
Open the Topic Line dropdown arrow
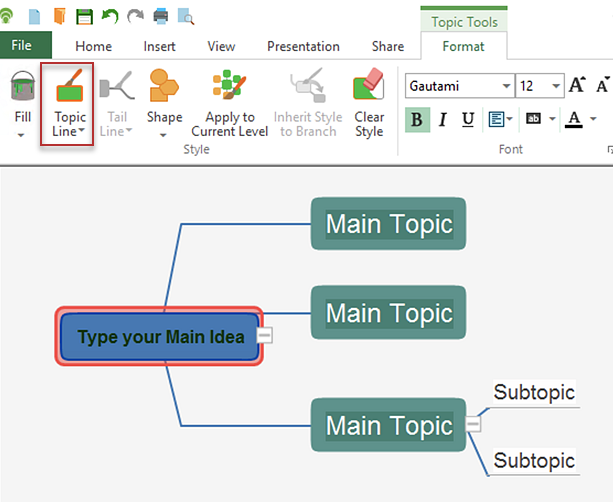click(81, 130)
